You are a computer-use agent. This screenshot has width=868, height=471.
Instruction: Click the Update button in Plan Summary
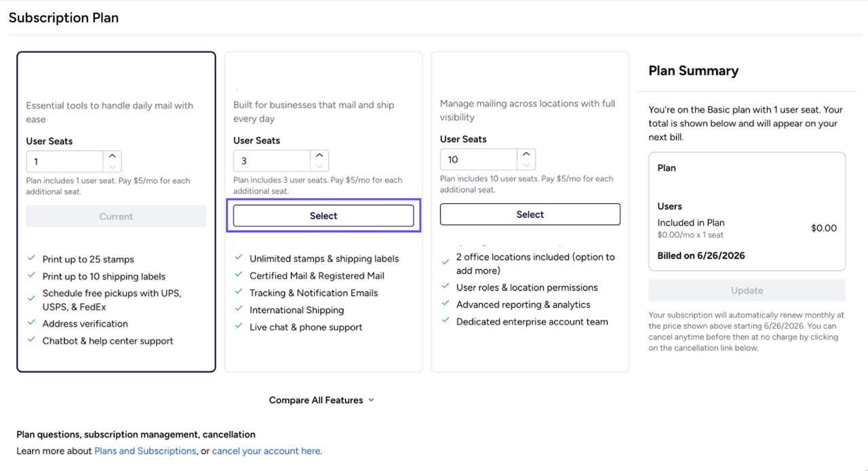tap(747, 290)
